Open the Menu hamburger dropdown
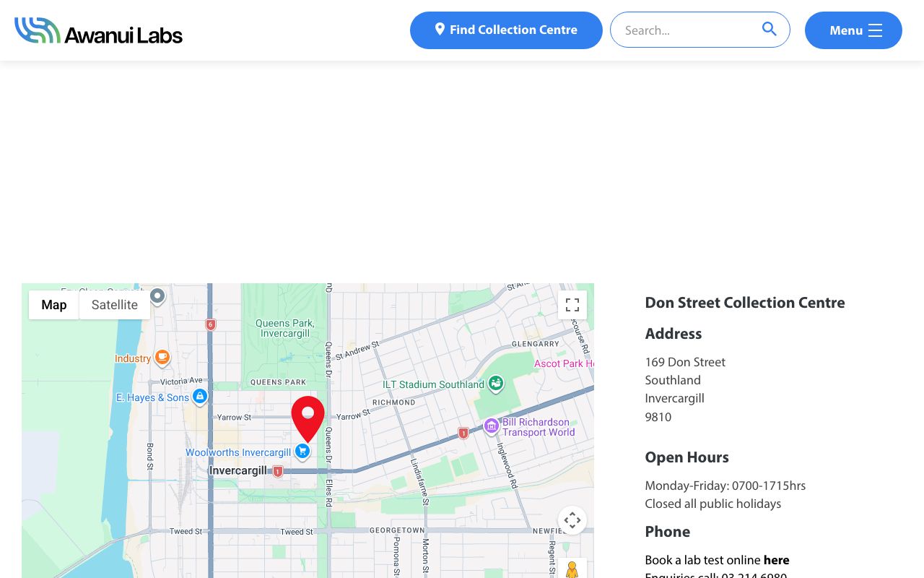This screenshot has width=924, height=578. pyautogui.click(x=853, y=30)
